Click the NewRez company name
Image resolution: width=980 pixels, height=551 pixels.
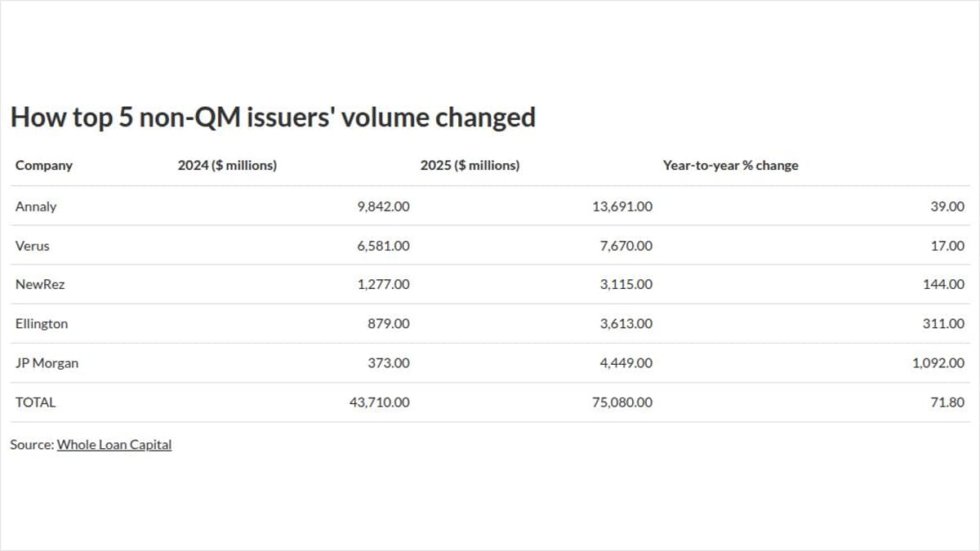(40, 285)
